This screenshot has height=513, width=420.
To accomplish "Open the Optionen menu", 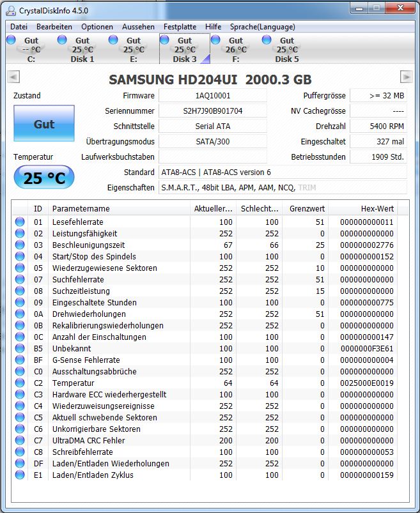I will pos(97,27).
